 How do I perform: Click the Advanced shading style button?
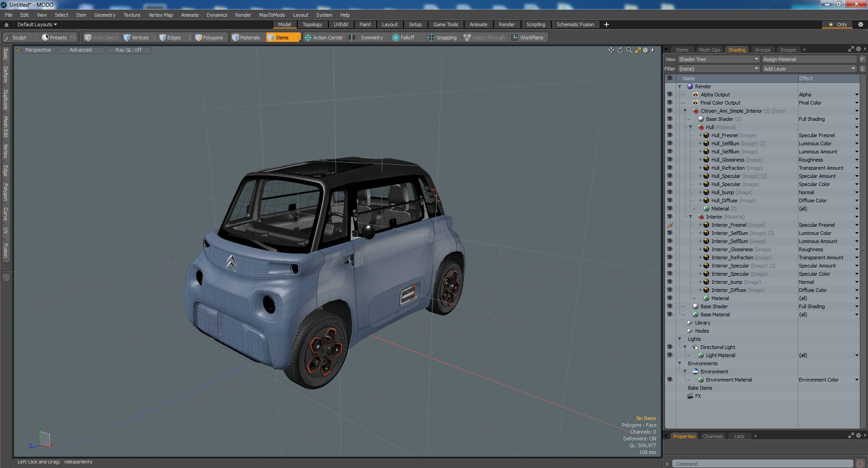pyautogui.click(x=81, y=50)
